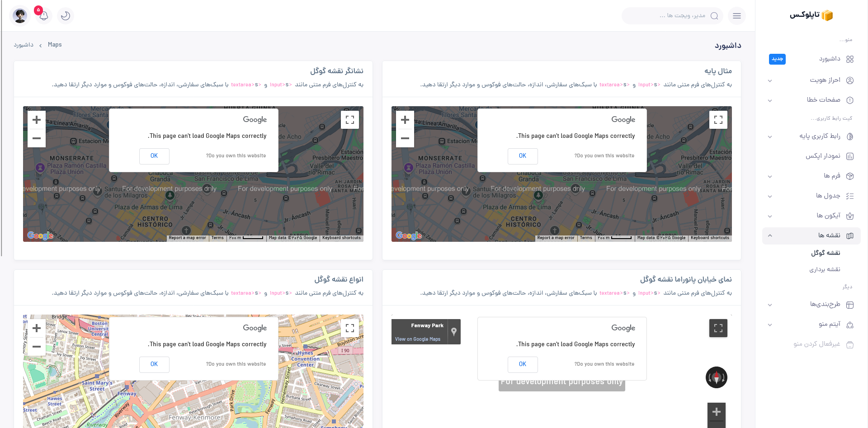Click the search magnifier icon
The image size is (868, 428).
(x=714, y=16)
